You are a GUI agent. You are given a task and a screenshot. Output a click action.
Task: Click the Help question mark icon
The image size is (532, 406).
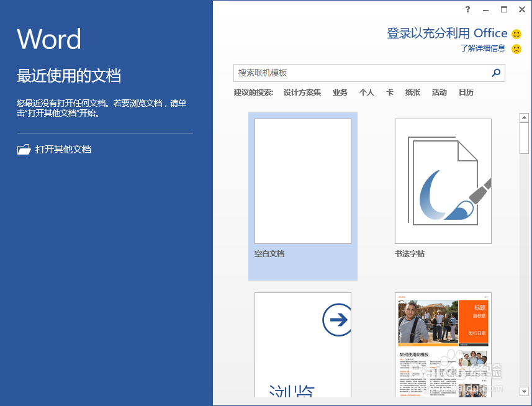(x=467, y=9)
